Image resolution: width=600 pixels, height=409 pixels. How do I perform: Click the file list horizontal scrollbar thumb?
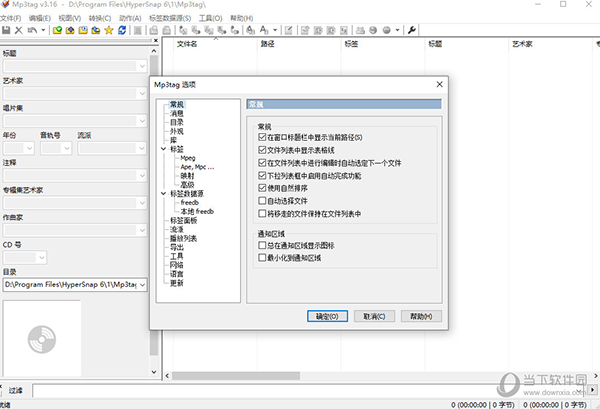(236, 376)
